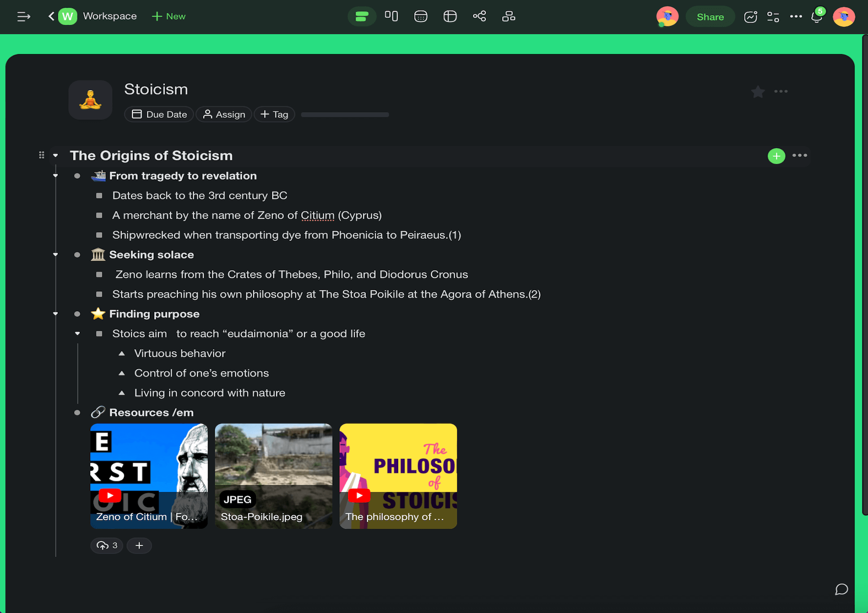868x613 pixels.
Task: Open the table view icon
Action: point(450,17)
